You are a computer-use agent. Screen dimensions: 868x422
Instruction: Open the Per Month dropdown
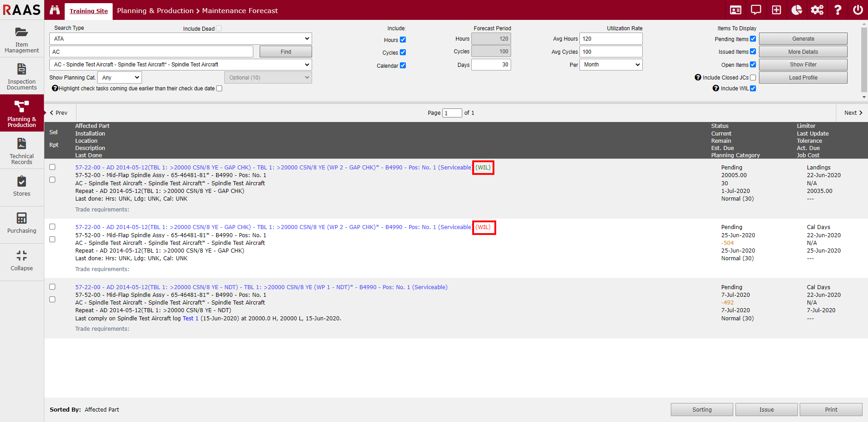click(x=611, y=65)
